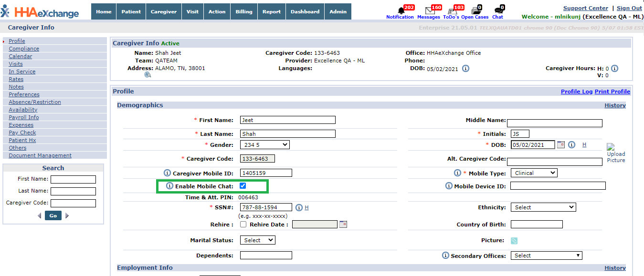Open the Notification bell icon
This screenshot has width=644, height=276.
pos(401,10)
